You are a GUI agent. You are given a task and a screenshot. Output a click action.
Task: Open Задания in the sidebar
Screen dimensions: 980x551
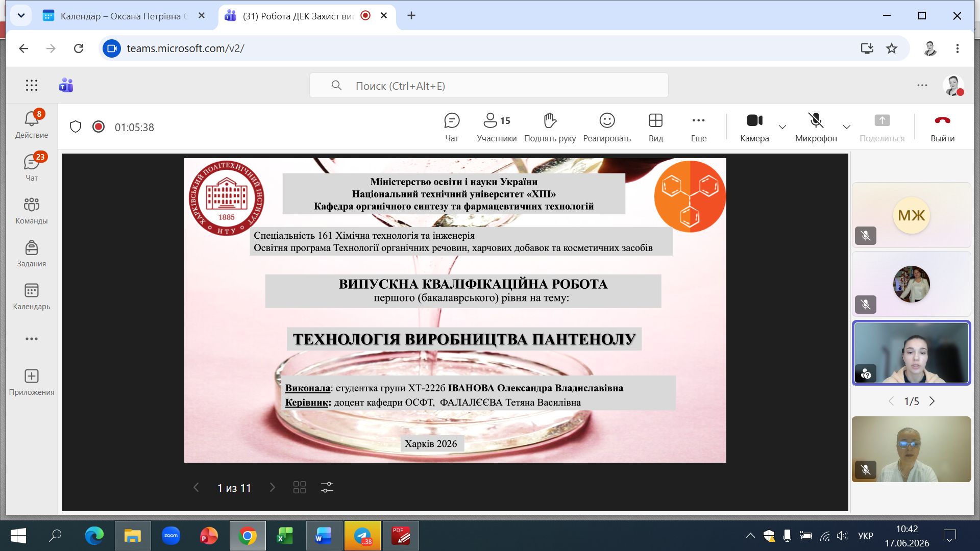pos(32,254)
